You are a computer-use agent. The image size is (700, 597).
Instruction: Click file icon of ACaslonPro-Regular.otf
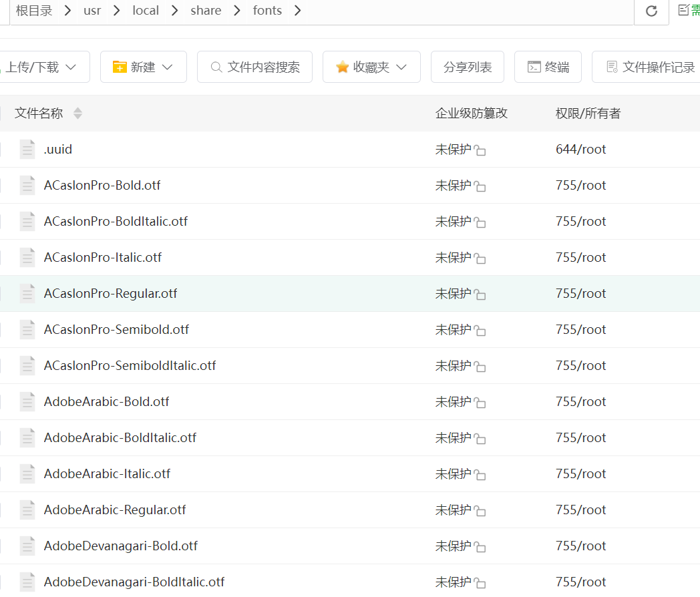click(27, 294)
